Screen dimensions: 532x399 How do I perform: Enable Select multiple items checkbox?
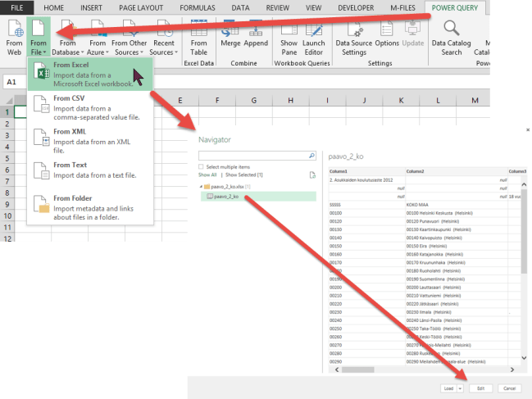pos(202,166)
